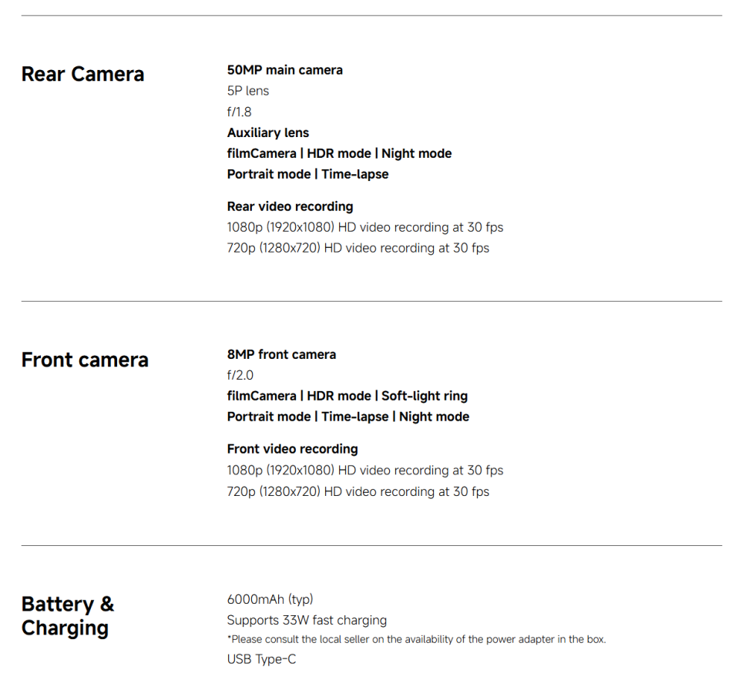Click rear camera's 720p video recording line

point(358,248)
